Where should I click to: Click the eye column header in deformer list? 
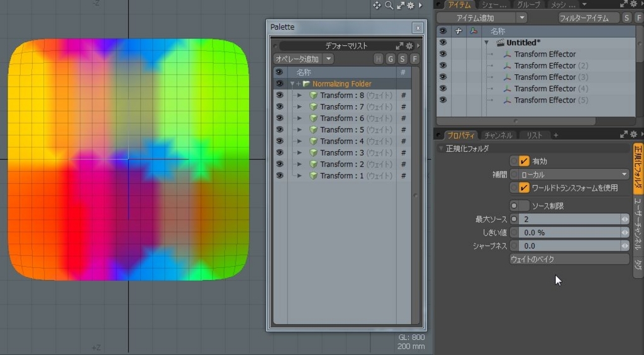click(x=279, y=72)
